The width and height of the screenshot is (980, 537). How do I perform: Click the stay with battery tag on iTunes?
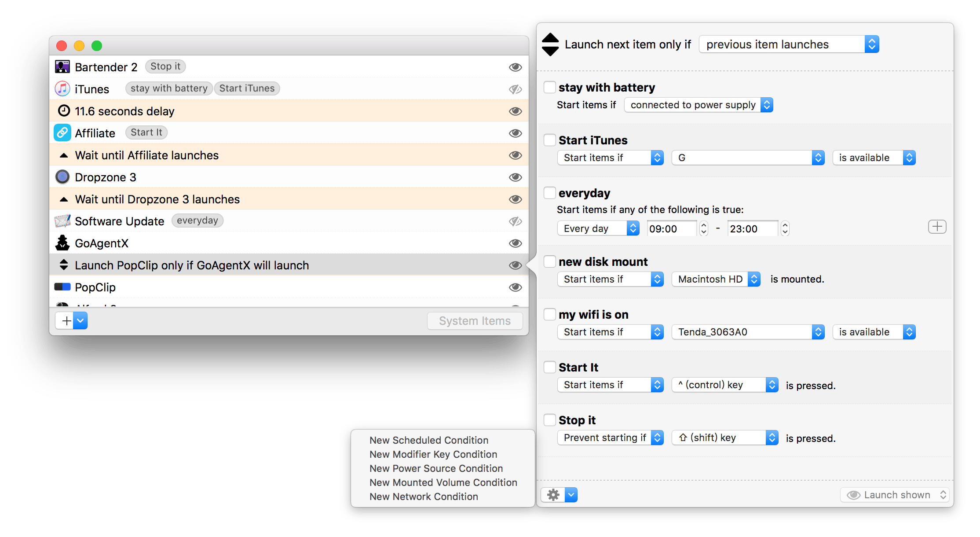tap(169, 88)
